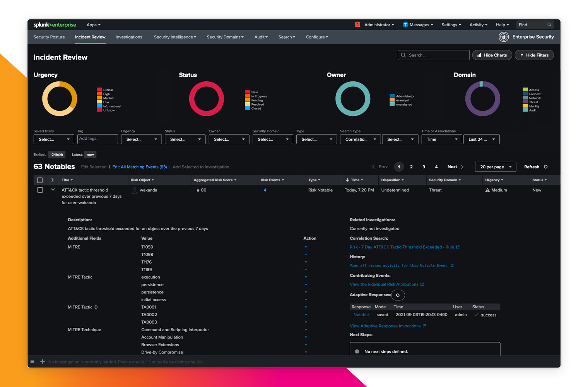The height and width of the screenshot is (387, 588).
Task: Click external icon beside Adaptive Response Invocations
Action: pos(424,326)
